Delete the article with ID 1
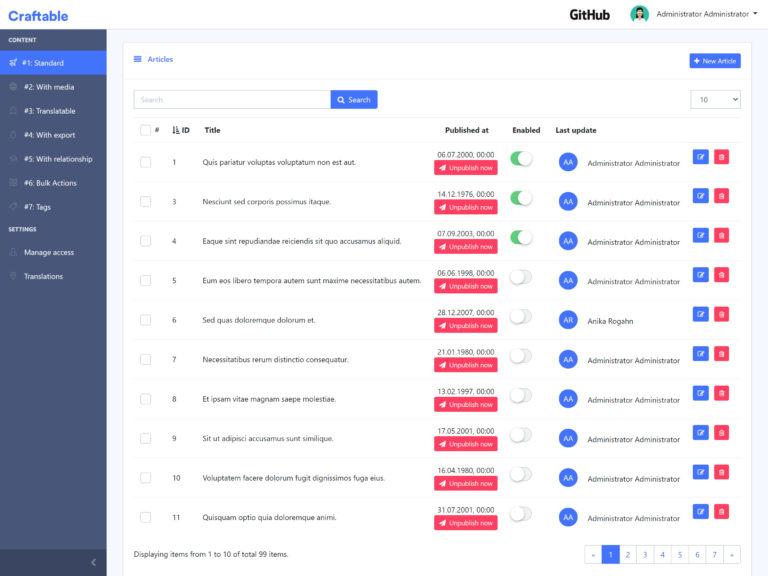The image size is (768, 576). pos(721,157)
